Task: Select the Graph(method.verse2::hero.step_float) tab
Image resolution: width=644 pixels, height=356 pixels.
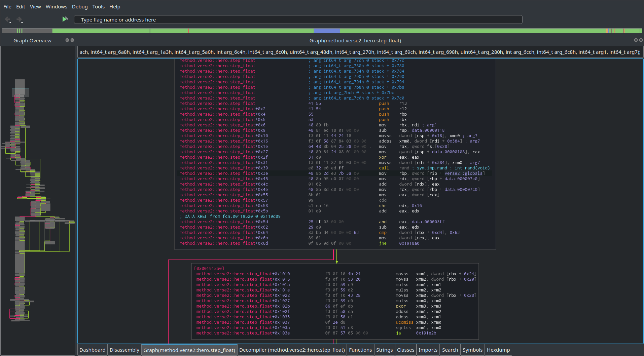Action: coord(189,350)
